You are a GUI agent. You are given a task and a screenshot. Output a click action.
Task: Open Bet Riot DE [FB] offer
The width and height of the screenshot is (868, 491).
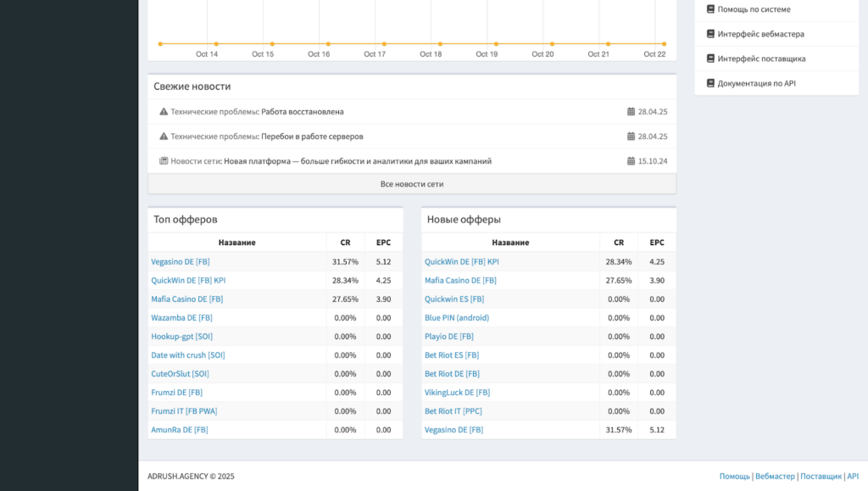click(x=452, y=374)
